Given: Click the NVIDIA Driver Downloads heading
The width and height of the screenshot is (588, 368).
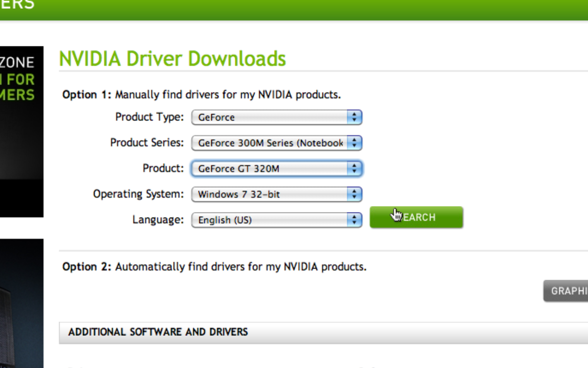Looking at the screenshot, I should coord(172,59).
